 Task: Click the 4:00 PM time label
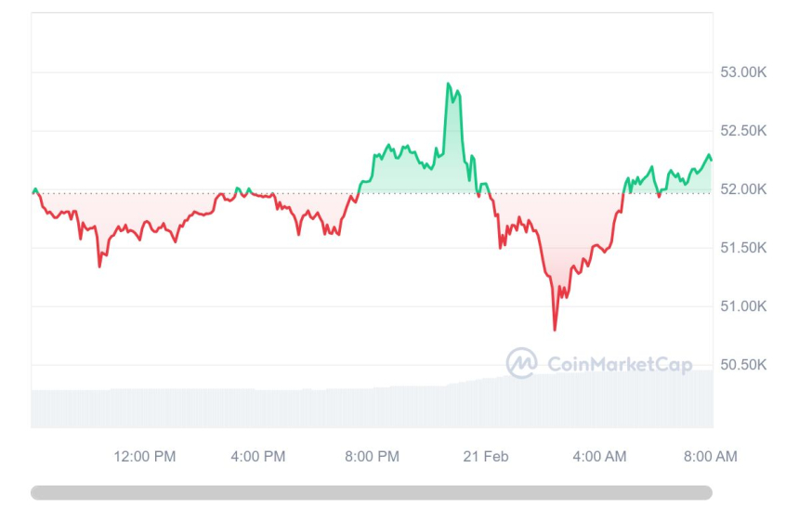point(257,456)
